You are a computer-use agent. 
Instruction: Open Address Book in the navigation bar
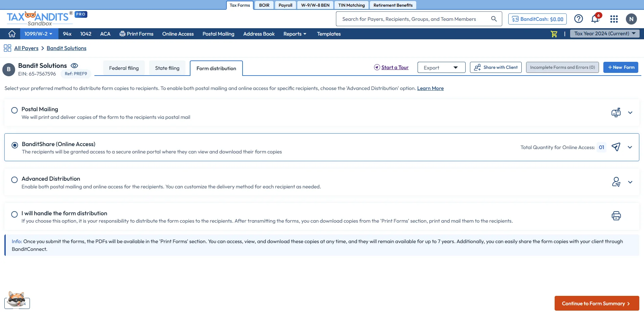[259, 34]
